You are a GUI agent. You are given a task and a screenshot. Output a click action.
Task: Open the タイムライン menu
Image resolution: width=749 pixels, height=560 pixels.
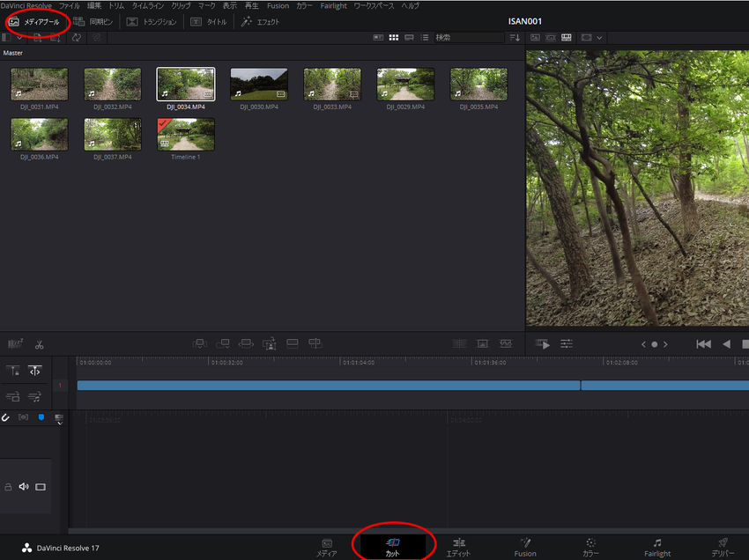point(148,6)
